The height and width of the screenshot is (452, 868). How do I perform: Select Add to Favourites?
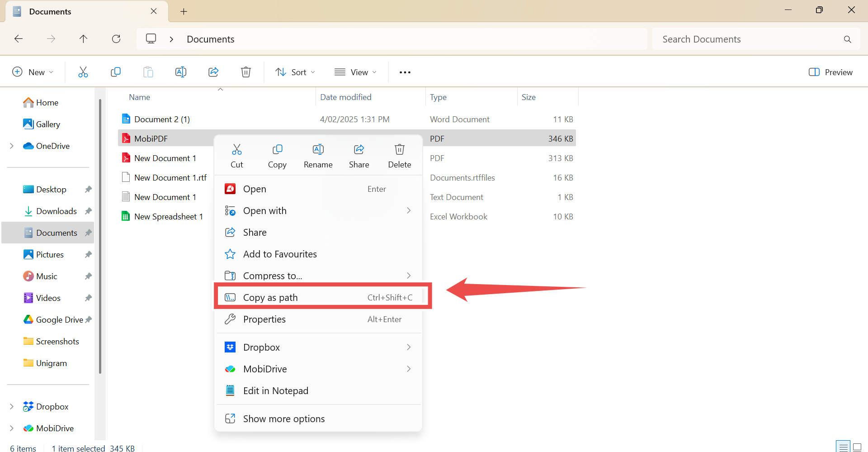(x=318, y=254)
